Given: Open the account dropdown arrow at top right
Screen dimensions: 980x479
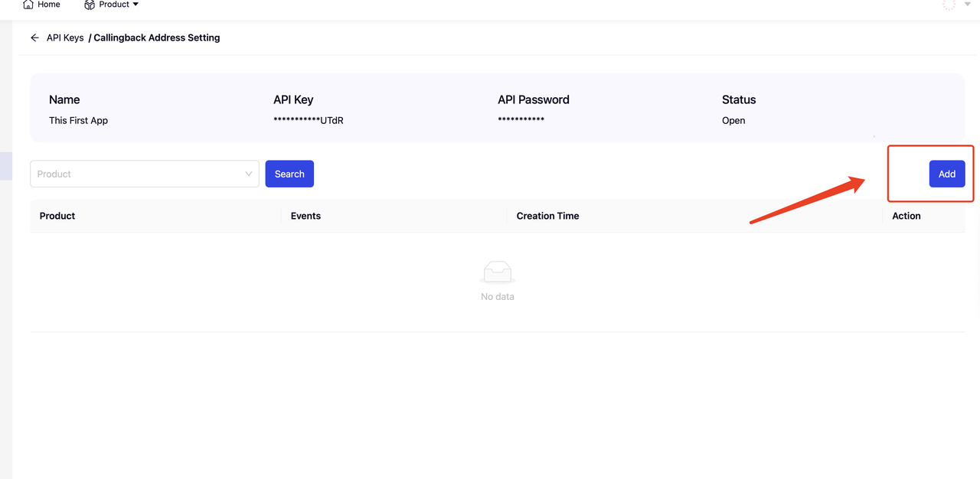Looking at the screenshot, I should coord(967,5).
